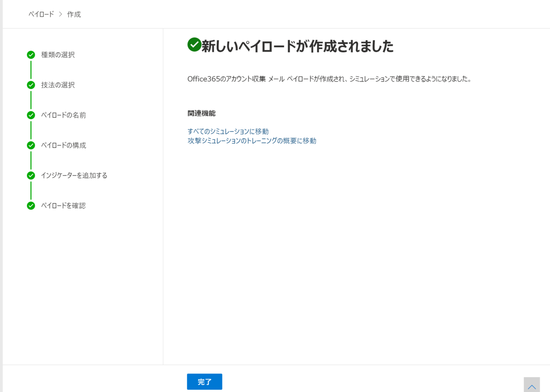This screenshot has width=550, height=392.
Task: Click the success checkmark next to the heading
Action: click(x=194, y=45)
